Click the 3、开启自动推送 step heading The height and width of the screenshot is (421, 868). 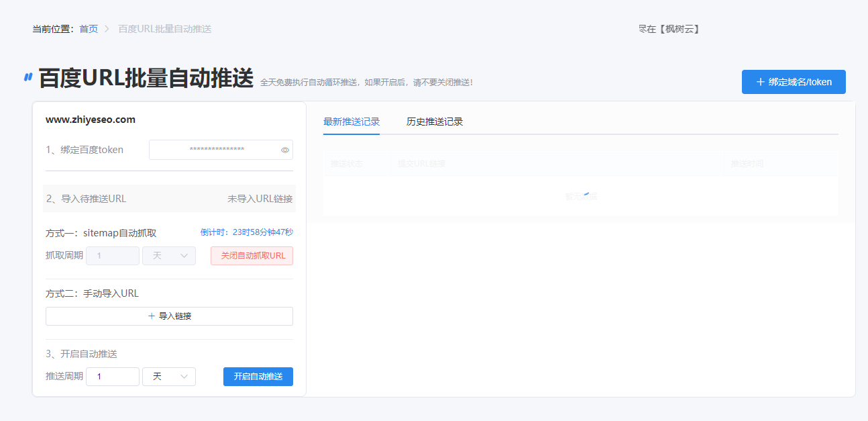81,354
